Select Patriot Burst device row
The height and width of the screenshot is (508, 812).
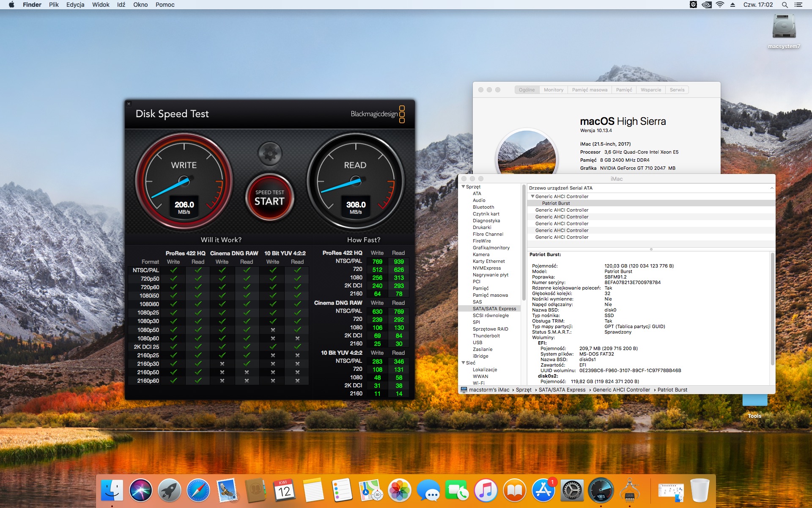[556, 203]
